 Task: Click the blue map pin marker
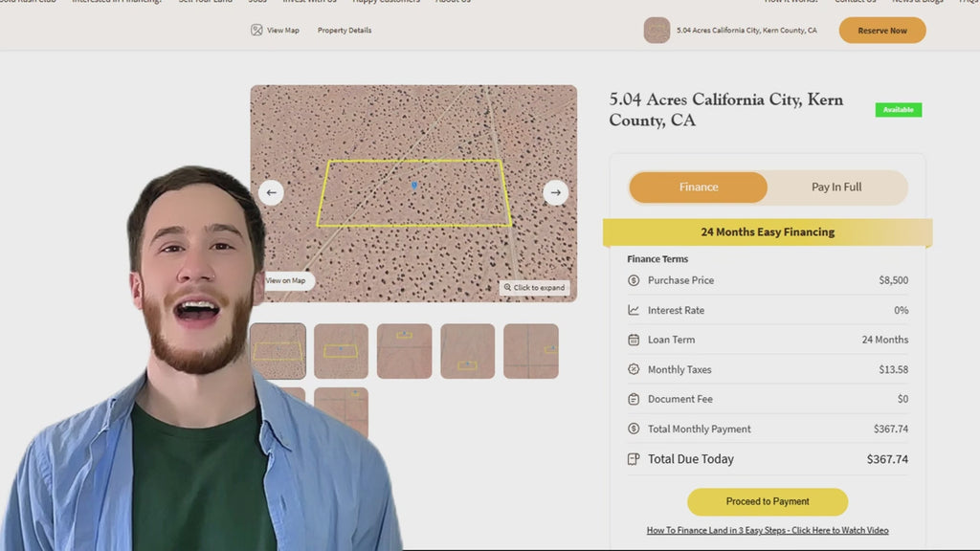pyautogui.click(x=413, y=185)
